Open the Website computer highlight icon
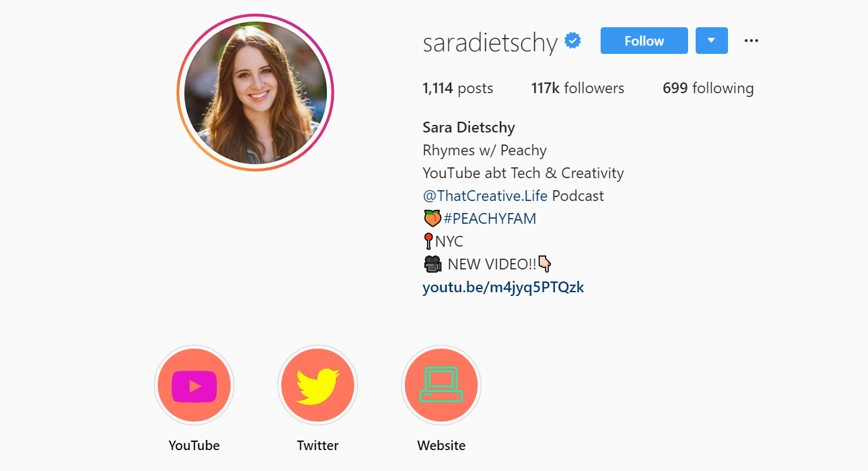 [x=441, y=385]
